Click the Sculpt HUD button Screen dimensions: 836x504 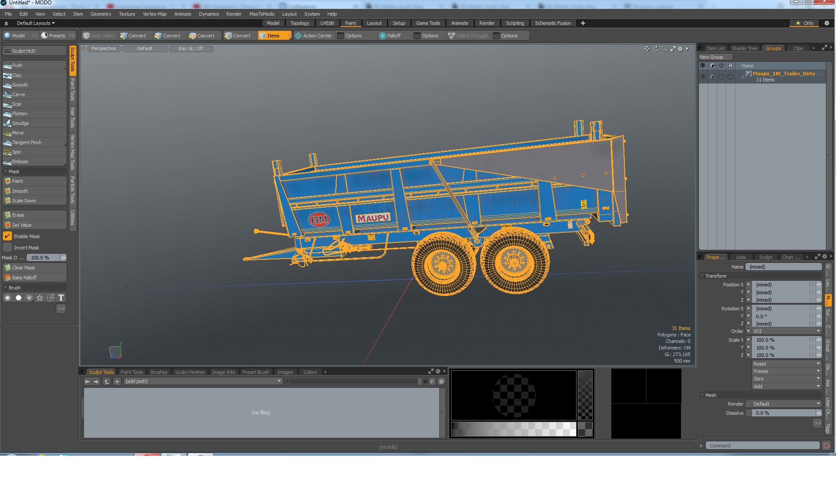pos(34,51)
